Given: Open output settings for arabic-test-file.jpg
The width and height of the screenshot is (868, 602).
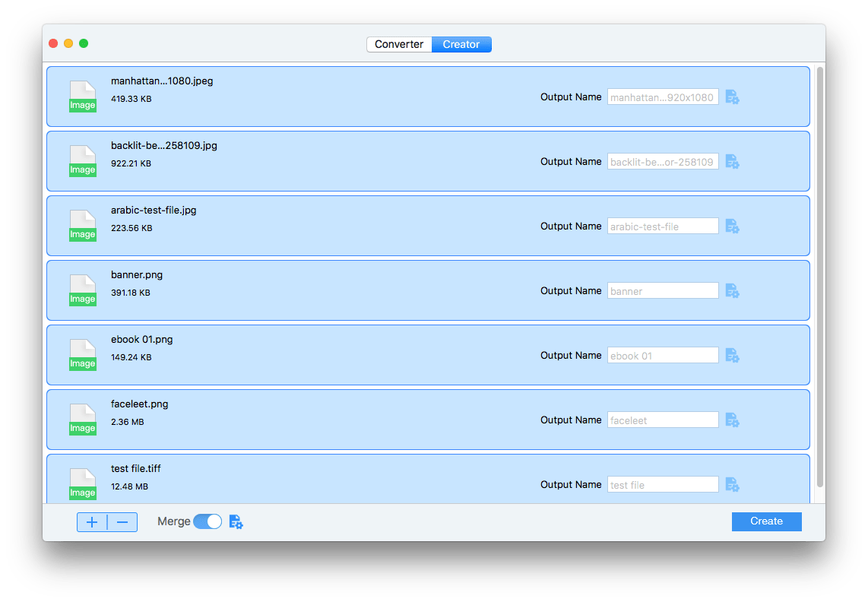Looking at the screenshot, I should coord(732,226).
